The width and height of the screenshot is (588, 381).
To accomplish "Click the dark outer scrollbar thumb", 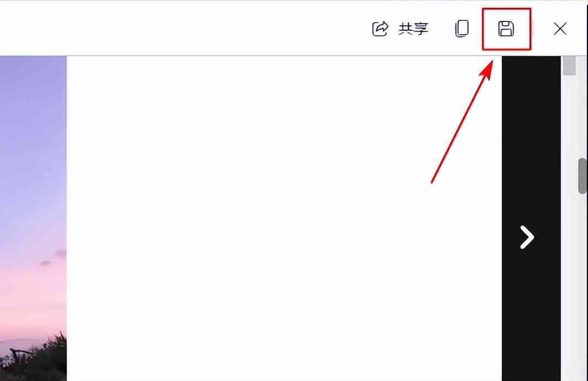I will [582, 176].
